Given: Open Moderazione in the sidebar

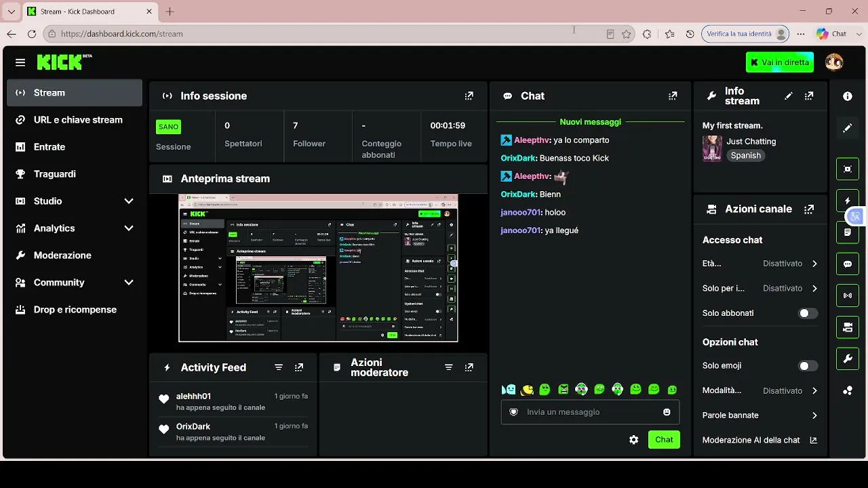Looking at the screenshot, I should coord(75,256).
